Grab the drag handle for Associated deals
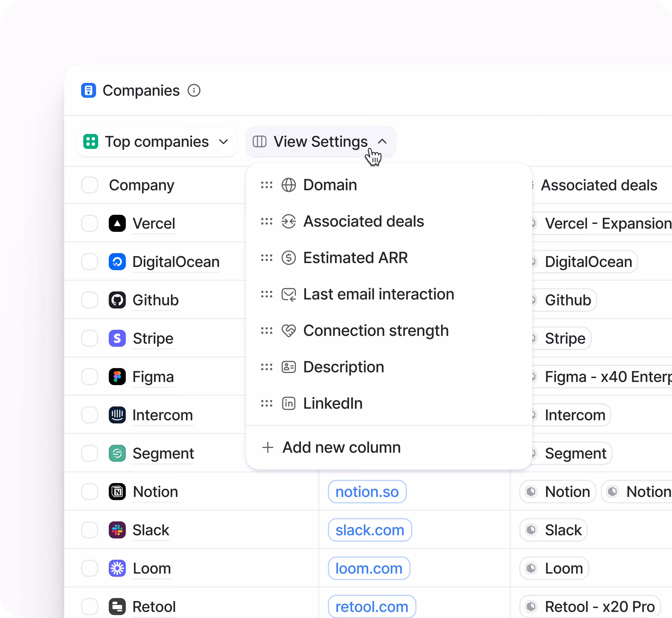This screenshot has width=672, height=618. pyautogui.click(x=267, y=221)
